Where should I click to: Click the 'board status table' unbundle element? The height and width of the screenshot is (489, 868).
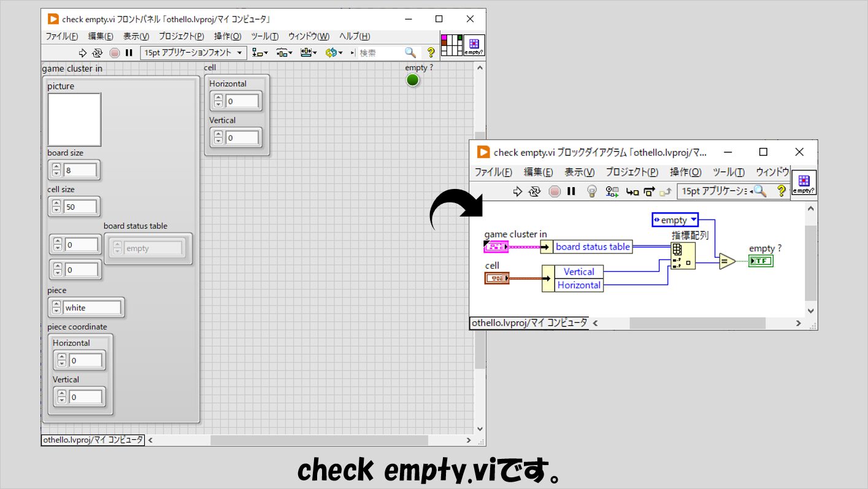592,247
